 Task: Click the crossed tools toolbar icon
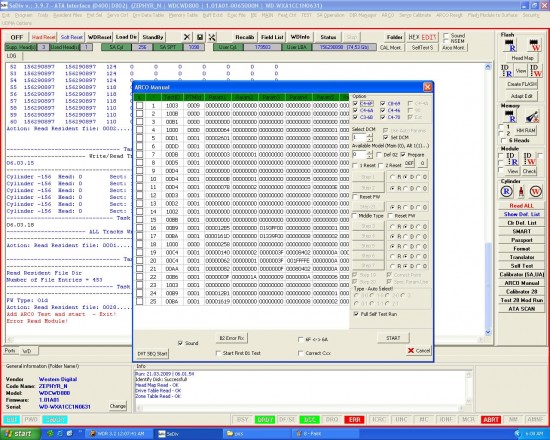coord(212,37)
